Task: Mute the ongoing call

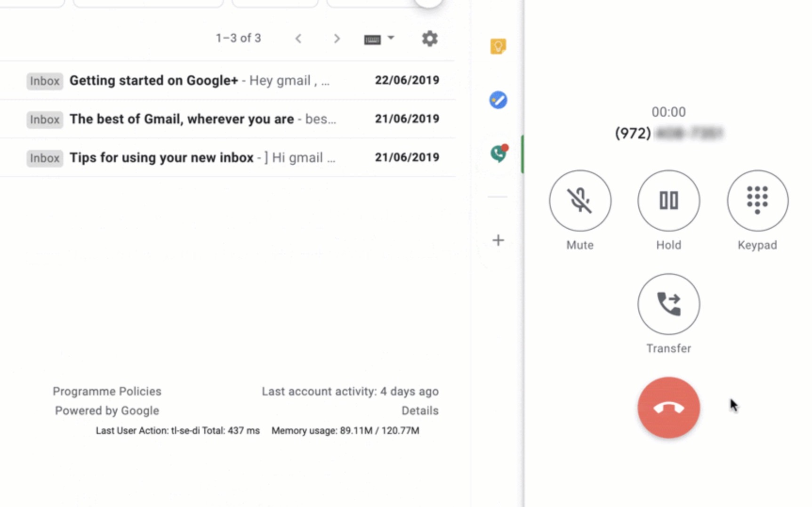Action: click(580, 201)
